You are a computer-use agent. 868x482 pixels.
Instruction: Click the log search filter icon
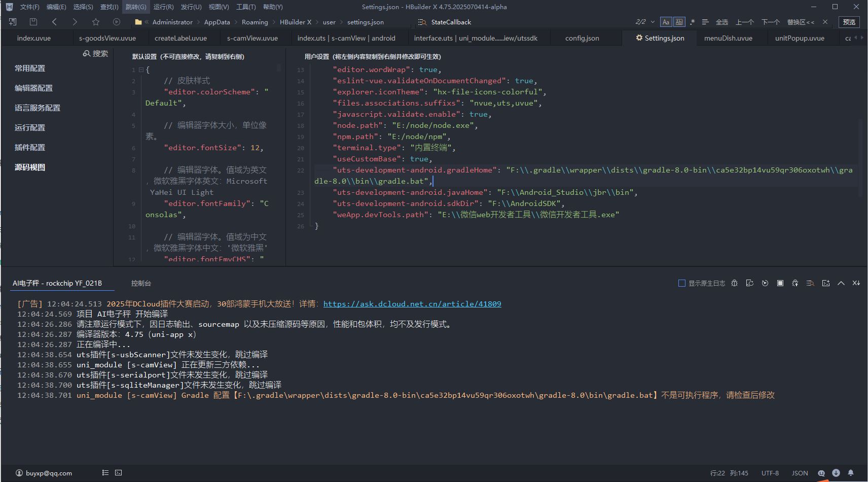[x=810, y=283]
